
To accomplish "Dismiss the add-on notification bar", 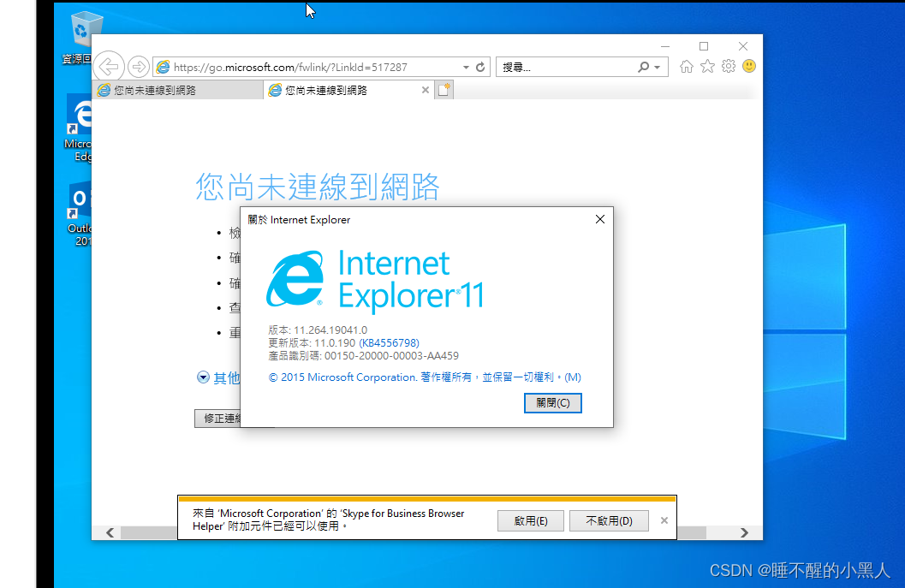I will pyautogui.click(x=664, y=520).
